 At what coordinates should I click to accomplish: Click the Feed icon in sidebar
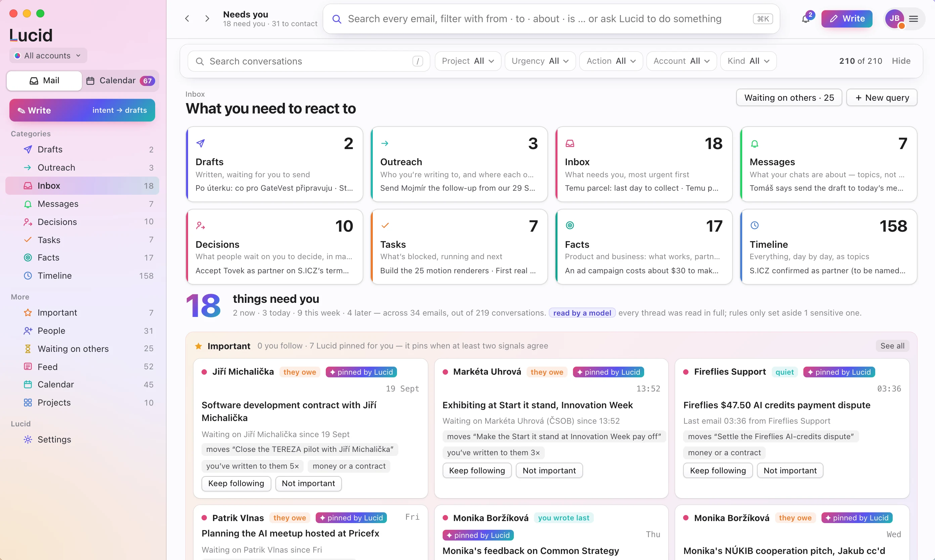coord(28,367)
